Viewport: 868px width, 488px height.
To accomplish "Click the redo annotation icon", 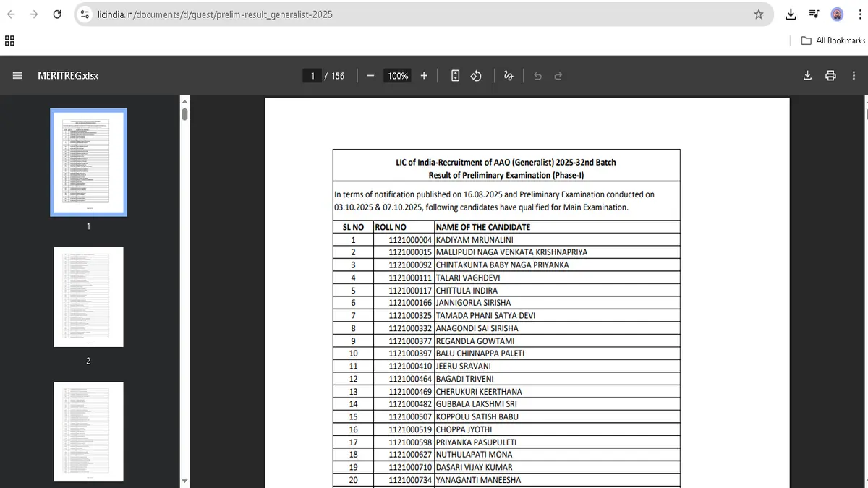I will pyautogui.click(x=557, y=75).
